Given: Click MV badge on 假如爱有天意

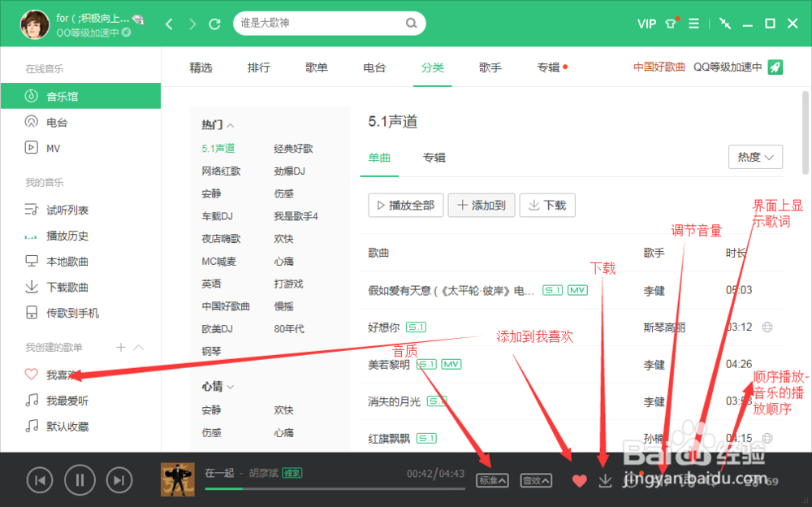Looking at the screenshot, I should pos(577,290).
